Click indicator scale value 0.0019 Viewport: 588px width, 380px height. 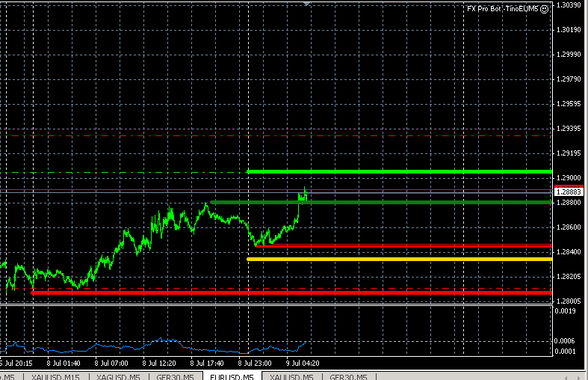(565, 311)
